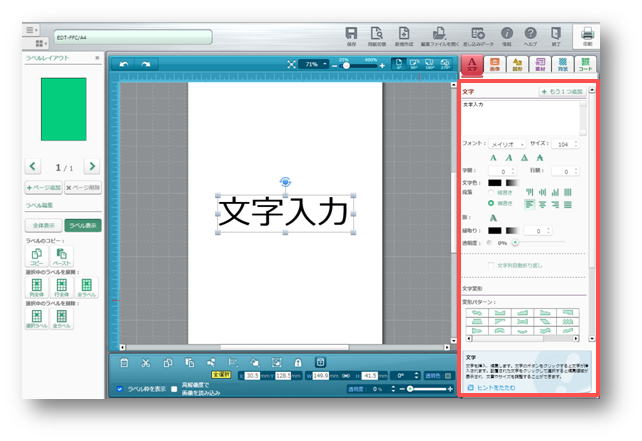Enable text auto-wrap (文字列自動折り返し) checkbox
Screen dimensions: 642x441
(491, 265)
